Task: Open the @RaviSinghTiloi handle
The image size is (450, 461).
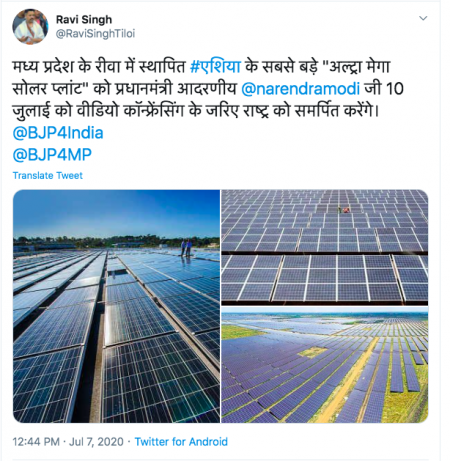Action: point(95,34)
